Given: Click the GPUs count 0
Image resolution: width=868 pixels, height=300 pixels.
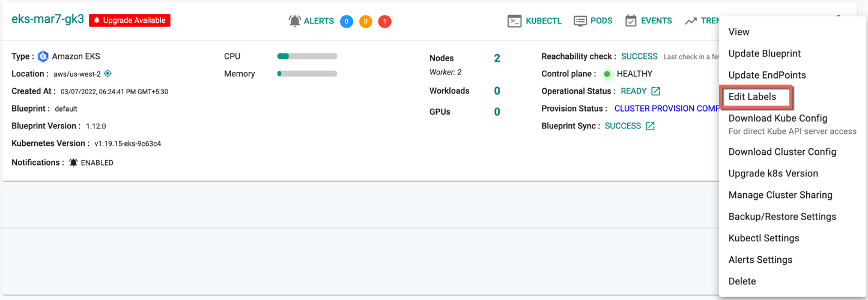Looking at the screenshot, I should [x=497, y=112].
